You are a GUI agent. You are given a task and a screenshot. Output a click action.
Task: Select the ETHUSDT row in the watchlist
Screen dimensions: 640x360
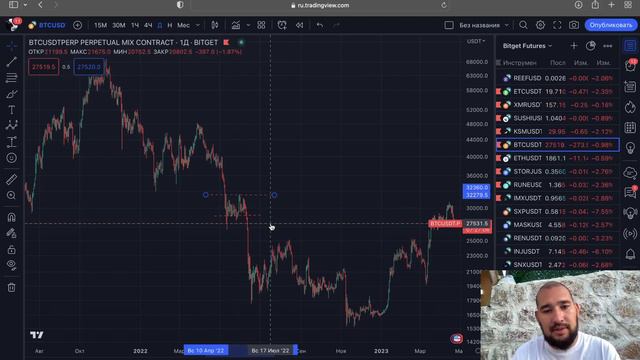click(x=558, y=158)
